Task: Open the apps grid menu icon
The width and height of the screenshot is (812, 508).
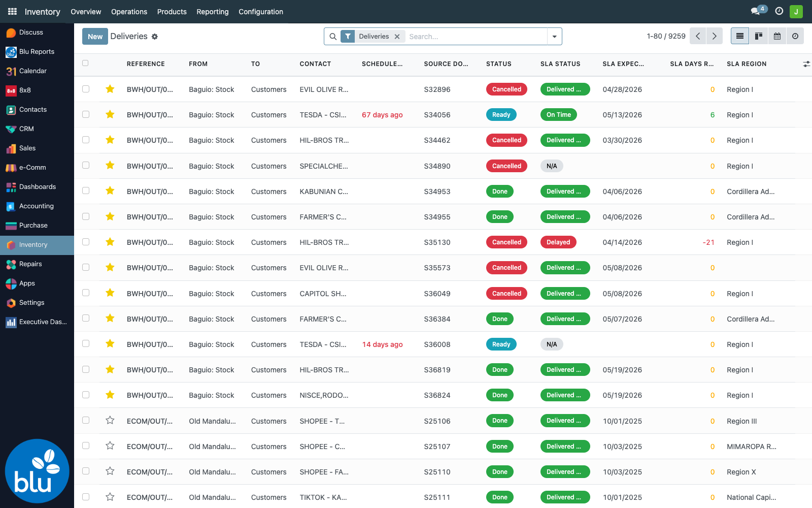Action: 12,11
